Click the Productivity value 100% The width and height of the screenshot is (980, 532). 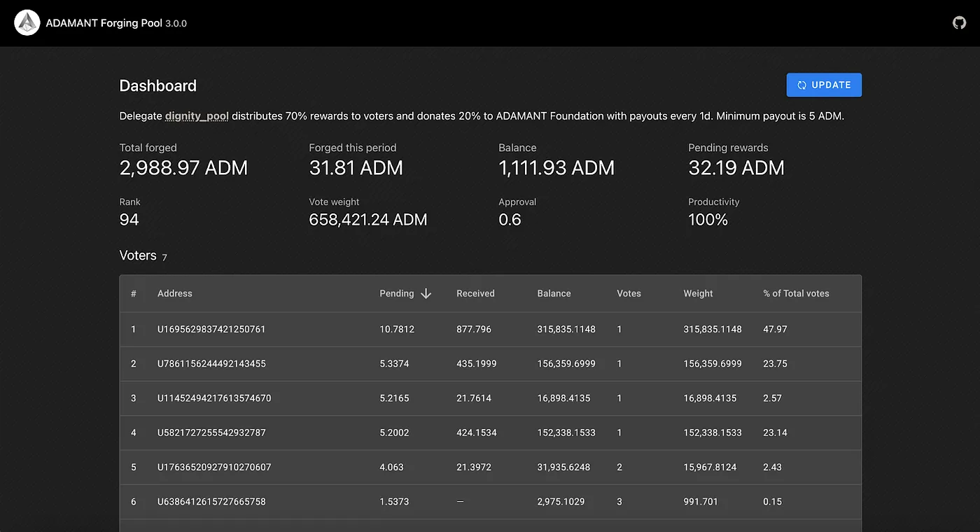coord(708,220)
